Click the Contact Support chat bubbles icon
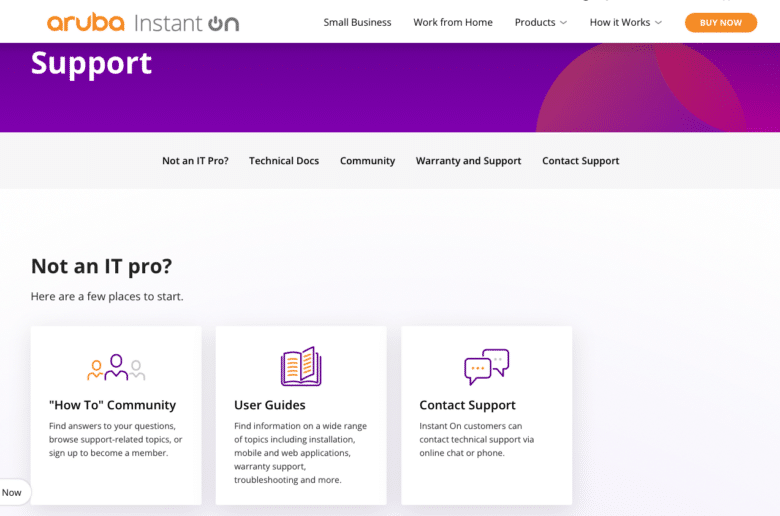This screenshot has height=516, width=780. [x=487, y=367]
